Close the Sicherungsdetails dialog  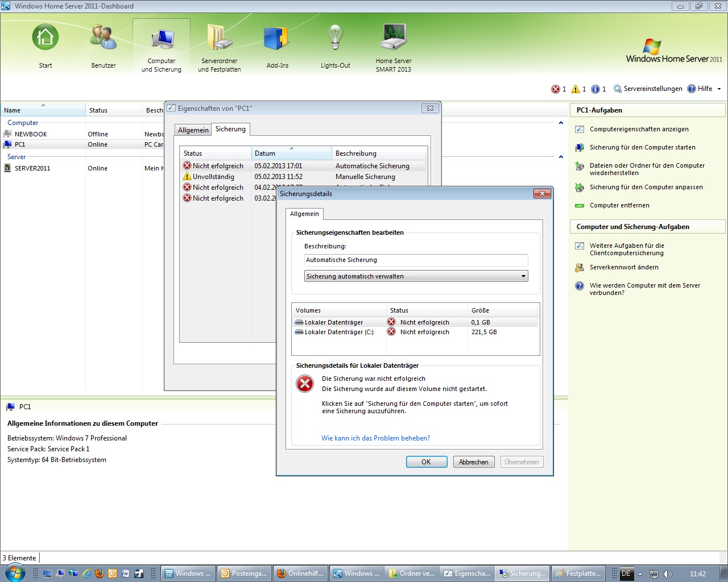(x=542, y=193)
